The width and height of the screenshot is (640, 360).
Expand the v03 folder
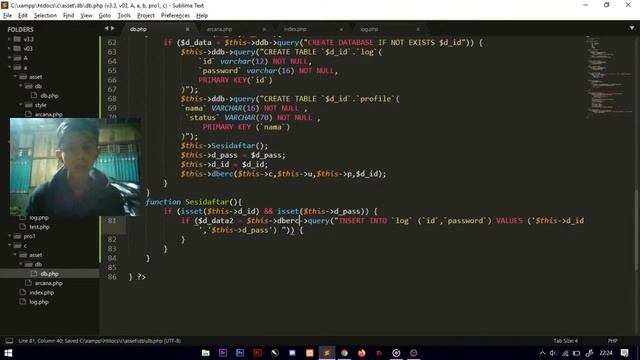point(9,49)
